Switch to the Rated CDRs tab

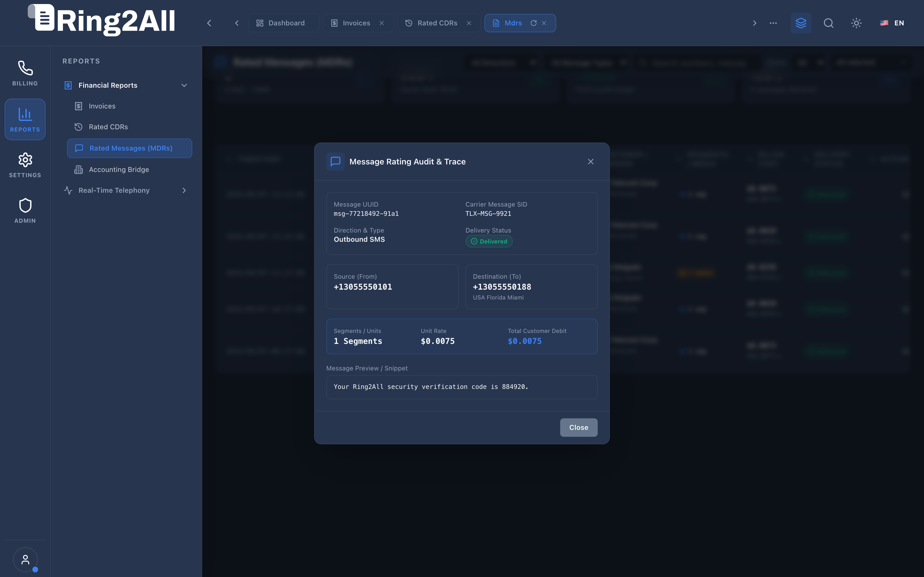[x=437, y=23]
